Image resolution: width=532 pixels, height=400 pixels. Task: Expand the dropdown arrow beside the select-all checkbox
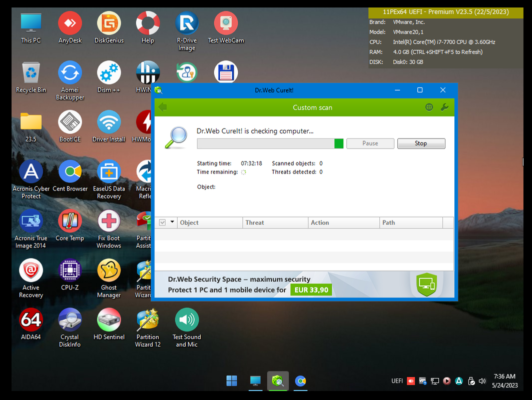pos(172,222)
